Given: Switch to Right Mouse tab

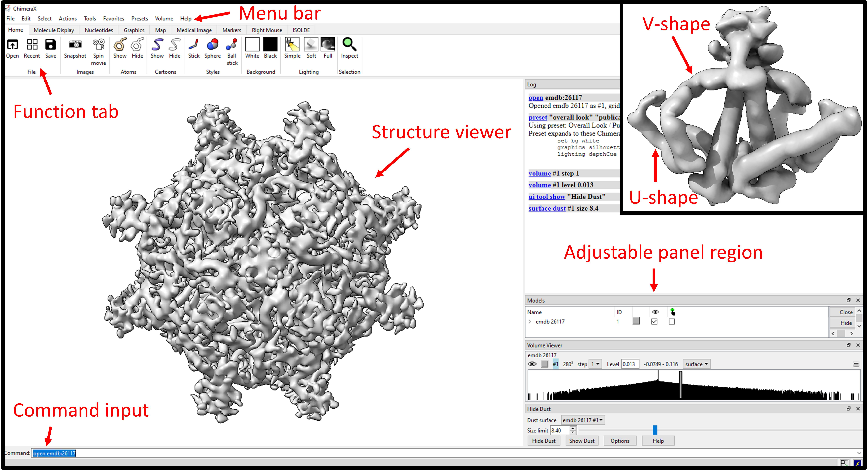Looking at the screenshot, I should (267, 30).
